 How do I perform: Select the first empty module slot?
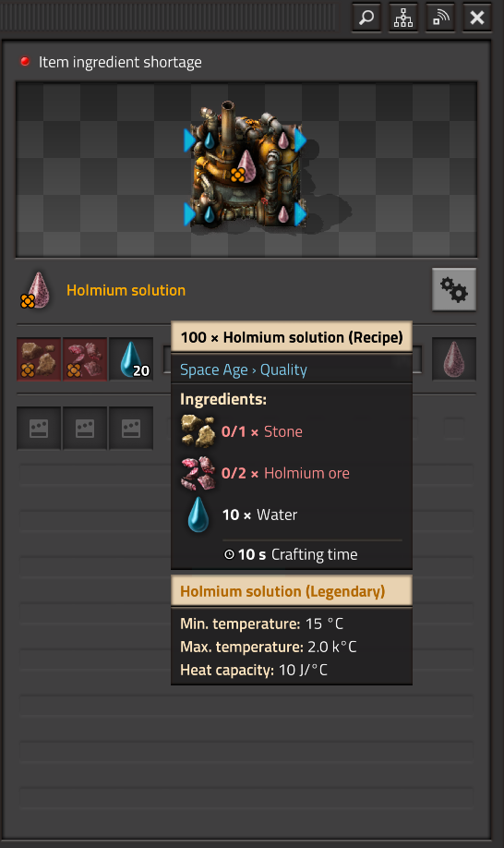click(39, 429)
